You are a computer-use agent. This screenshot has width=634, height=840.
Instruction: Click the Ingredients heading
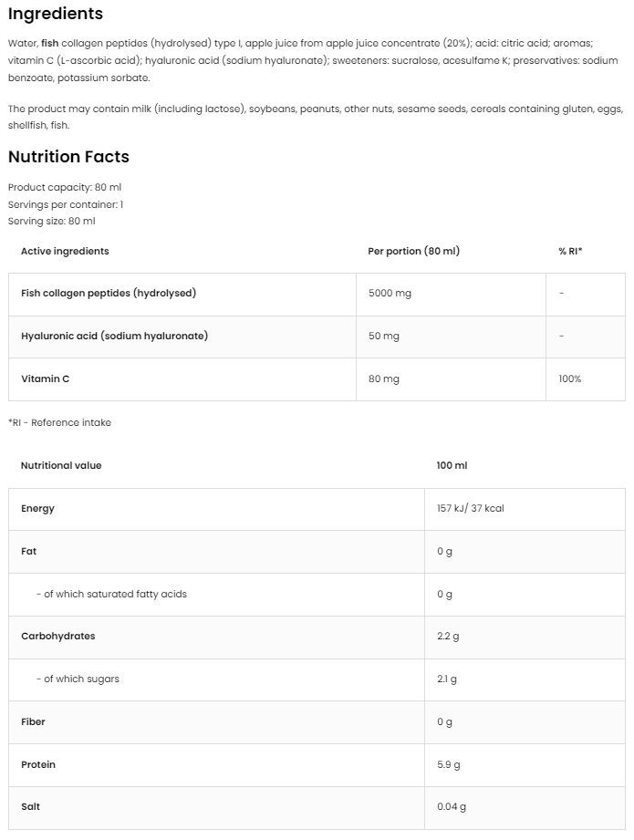(x=56, y=14)
